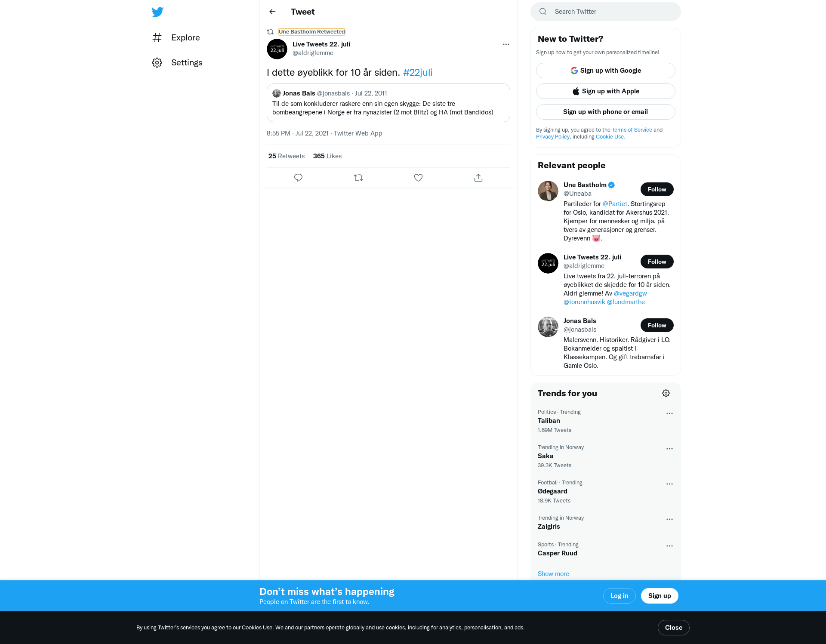Viewport: 826px width, 644px height.
Task: Follow Une Bastholm
Action: click(x=657, y=189)
